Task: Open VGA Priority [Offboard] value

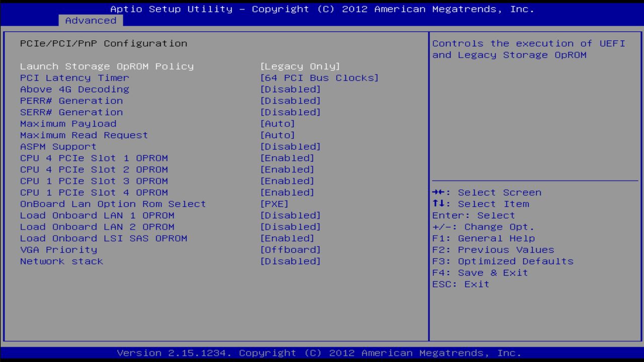Action: click(x=290, y=250)
